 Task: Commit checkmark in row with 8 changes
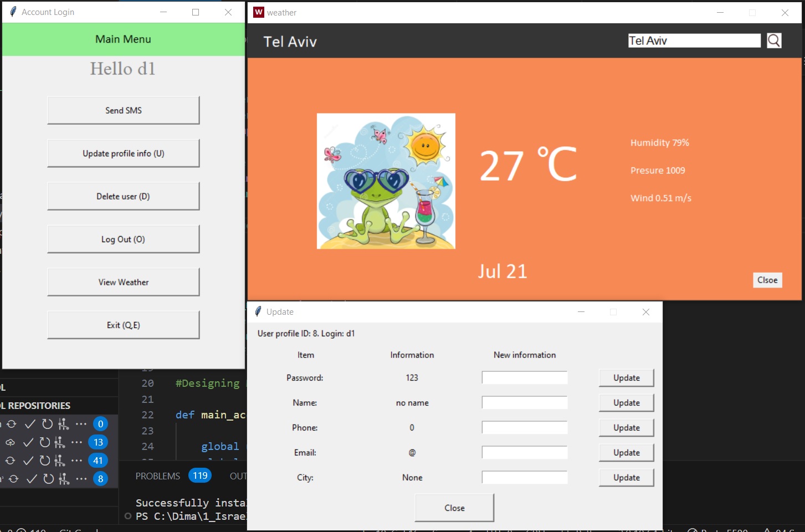click(32, 479)
